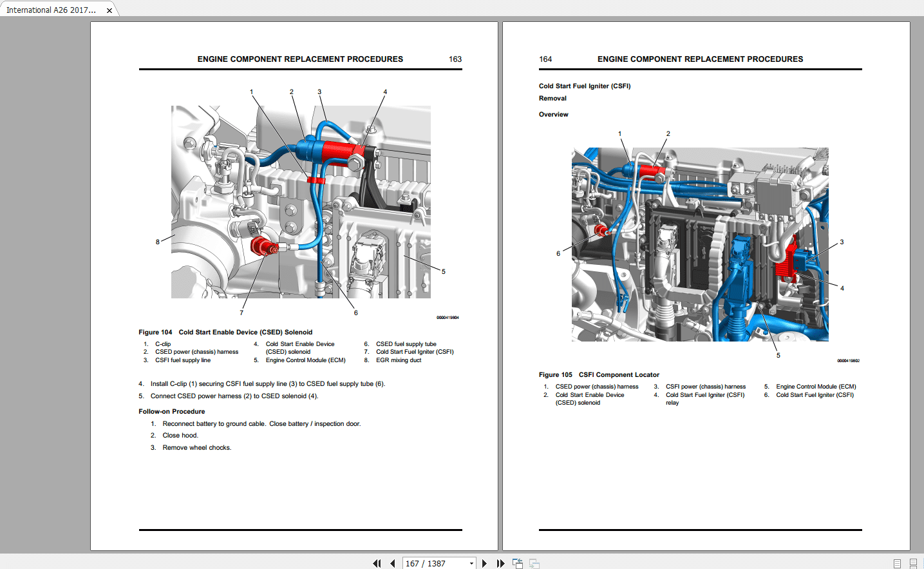Click the Overview subheading on page 164
The width and height of the screenshot is (924, 569).
[554, 114]
